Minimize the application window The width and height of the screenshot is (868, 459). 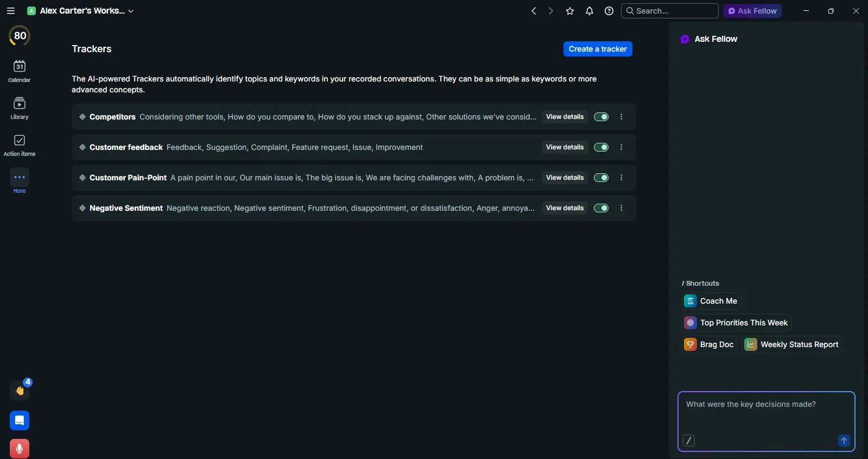tap(806, 11)
